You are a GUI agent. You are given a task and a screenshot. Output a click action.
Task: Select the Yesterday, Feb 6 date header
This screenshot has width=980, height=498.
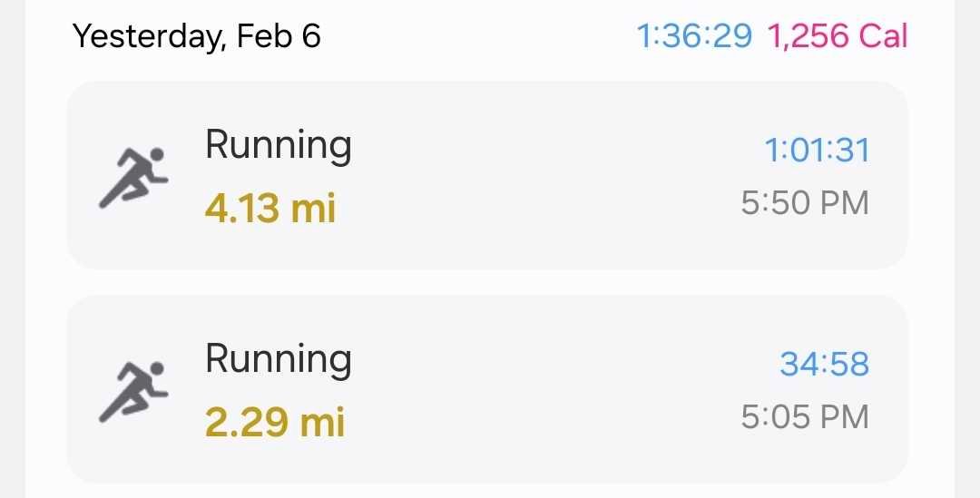click(197, 36)
